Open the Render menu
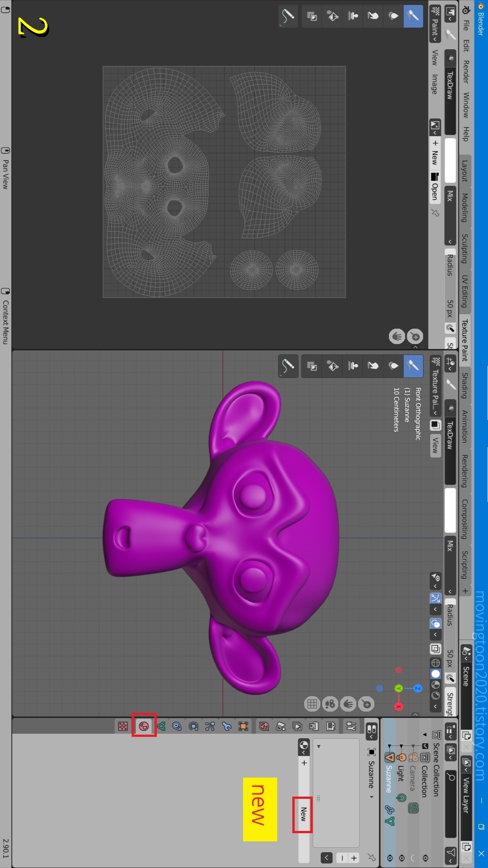488x868 pixels. pos(466,72)
